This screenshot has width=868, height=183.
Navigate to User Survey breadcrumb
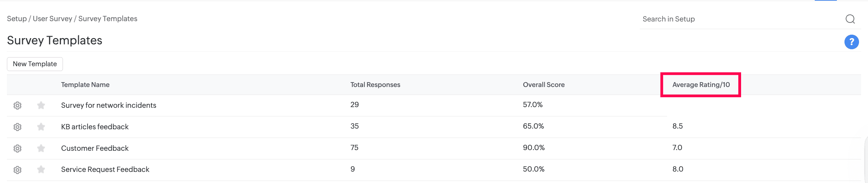(52, 19)
